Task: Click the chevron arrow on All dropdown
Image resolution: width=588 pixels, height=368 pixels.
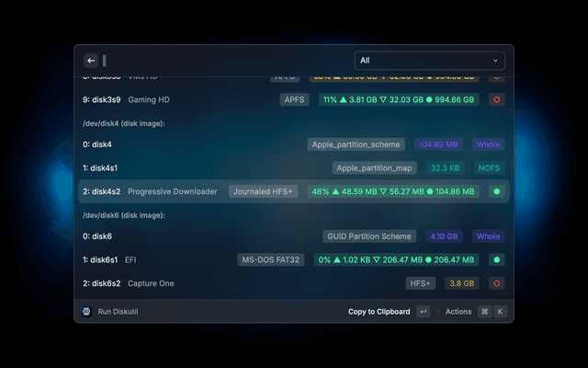Action: (x=496, y=61)
